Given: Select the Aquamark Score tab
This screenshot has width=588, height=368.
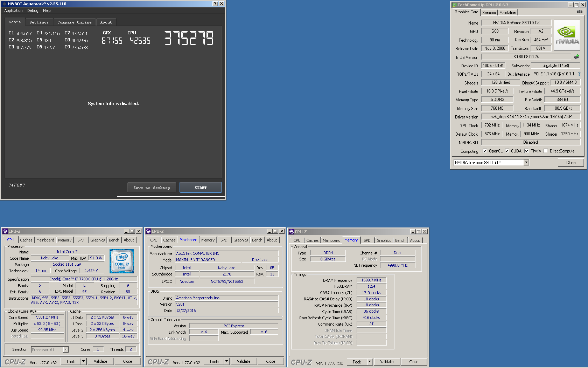Looking at the screenshot, I should click(15, 22).
